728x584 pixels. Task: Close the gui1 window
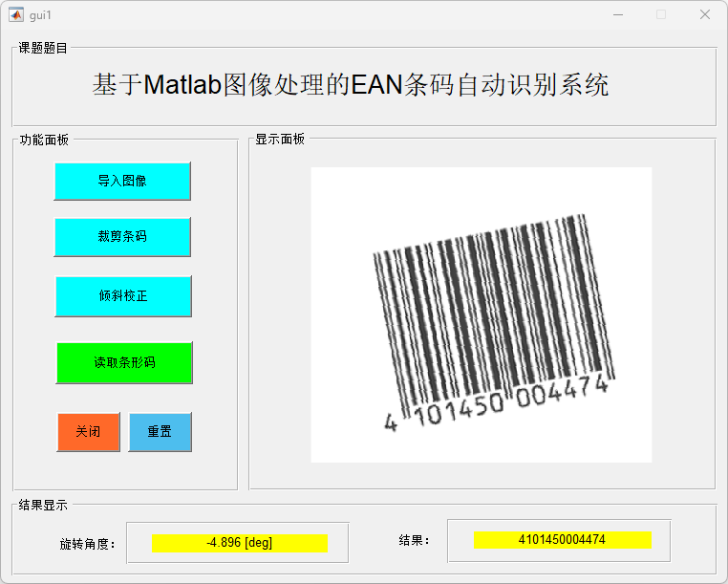(x=705, y=14)
